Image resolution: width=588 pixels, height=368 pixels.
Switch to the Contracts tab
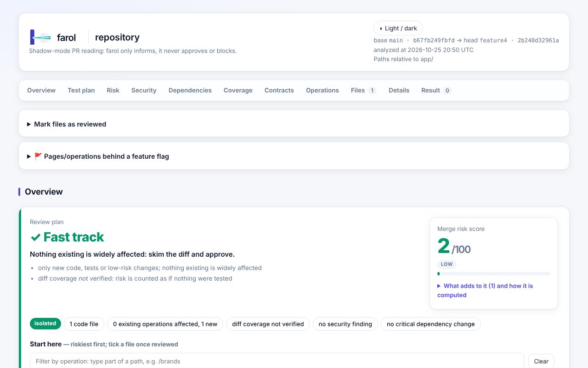pos(279,90)
